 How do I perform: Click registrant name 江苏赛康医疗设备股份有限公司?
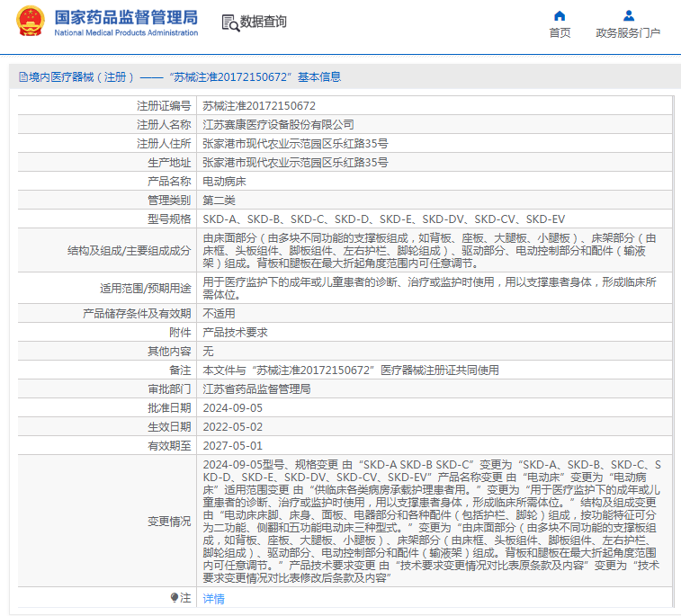[278, 125]
